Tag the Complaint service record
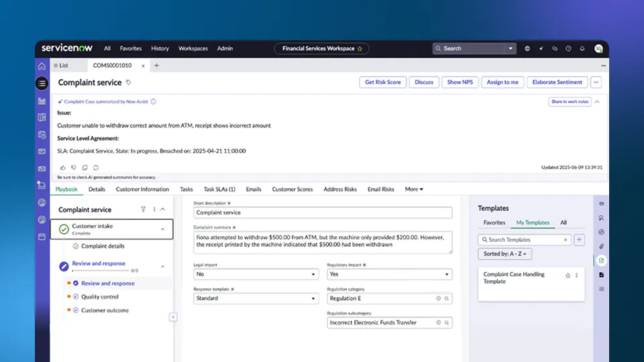 point(128,82)
